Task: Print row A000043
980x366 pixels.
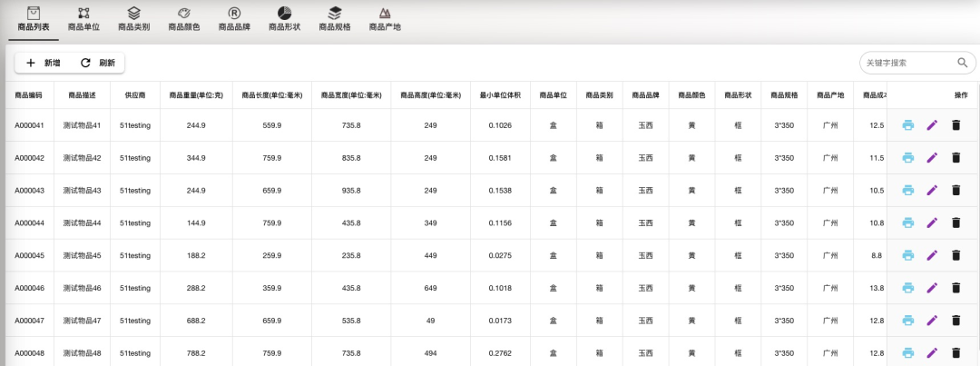Action: coord(908,190)
